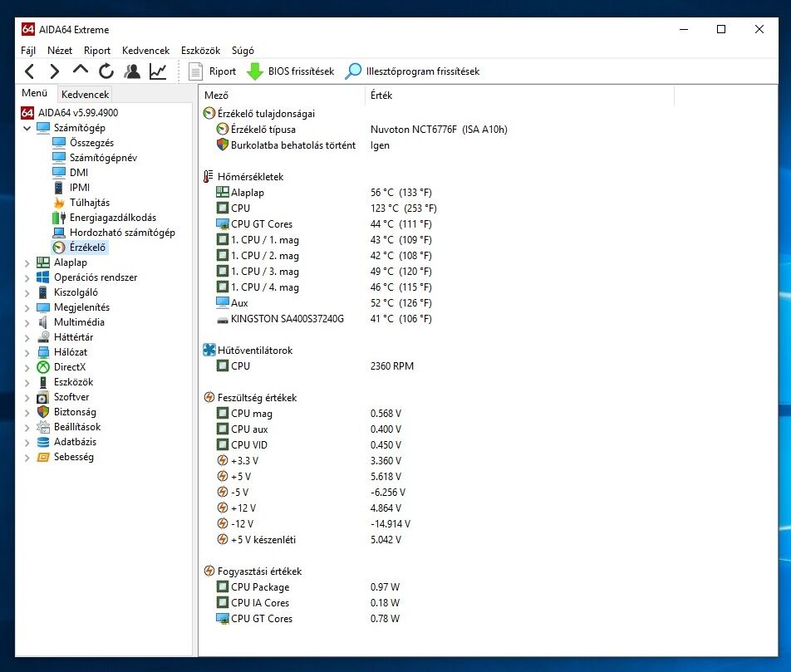Screen dimensions: 791x672
Task: Open the Súgó menu
Action: 243,51
